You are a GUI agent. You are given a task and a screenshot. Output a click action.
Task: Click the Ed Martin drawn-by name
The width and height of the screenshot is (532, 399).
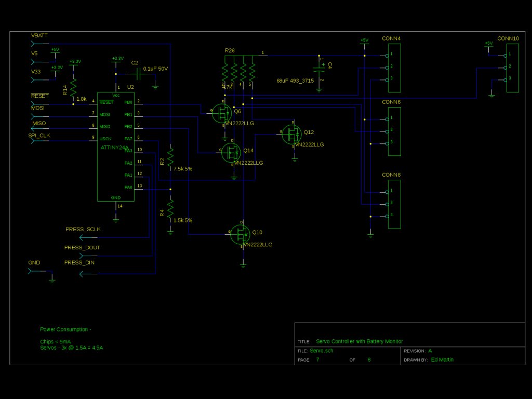click(442, 360)
